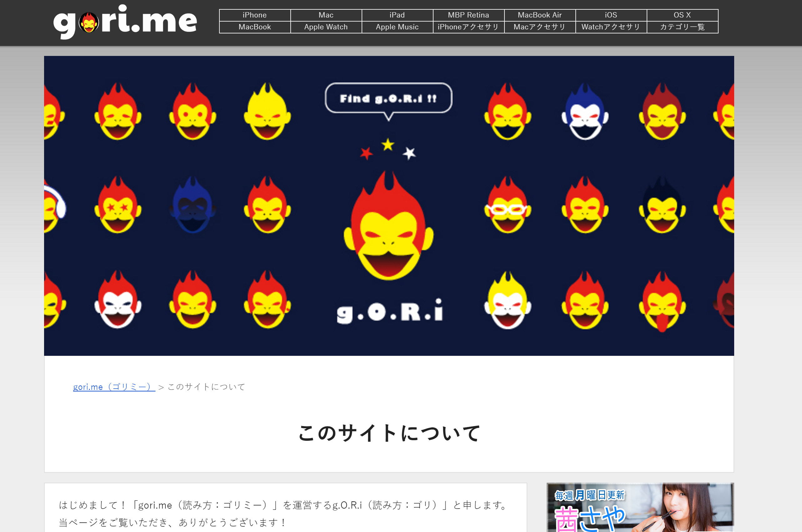Open the iOS category
The height and width of the screenshot is (532, 802).
click(611, 15)
